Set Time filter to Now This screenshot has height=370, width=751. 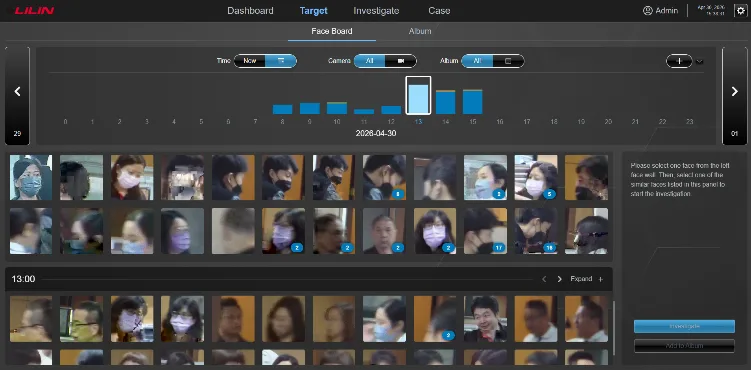coord(250,61)
